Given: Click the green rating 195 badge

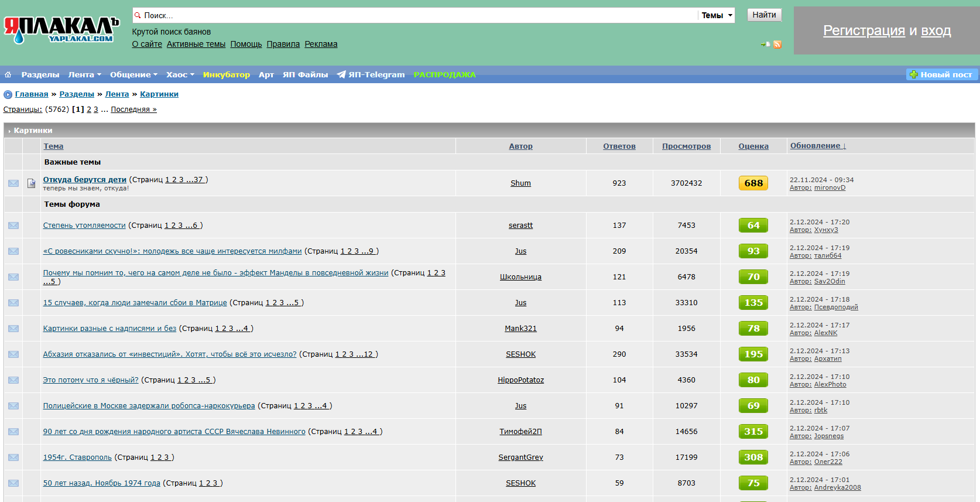Looking at the screenshot, I should (x=753, y=354).
